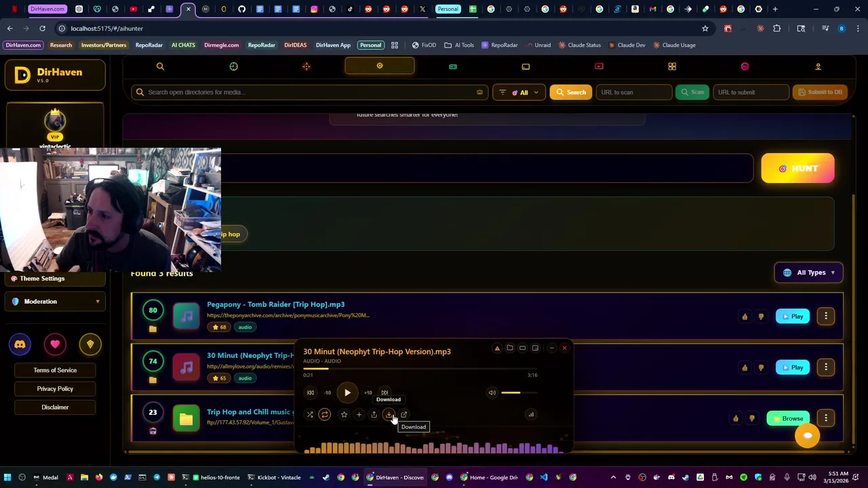The image size is (868, 488).
Task: Click the warning report icon in player
Action: pos(497,348)
